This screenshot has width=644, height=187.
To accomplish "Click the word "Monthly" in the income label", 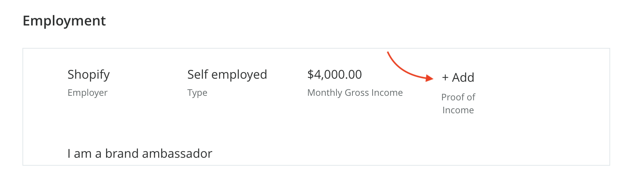I will click(x=324, y=93).
